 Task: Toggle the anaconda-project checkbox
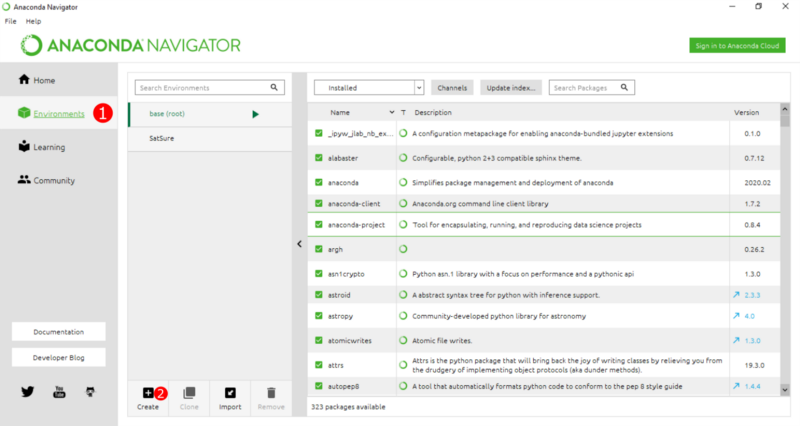click(x=319, y=224)
